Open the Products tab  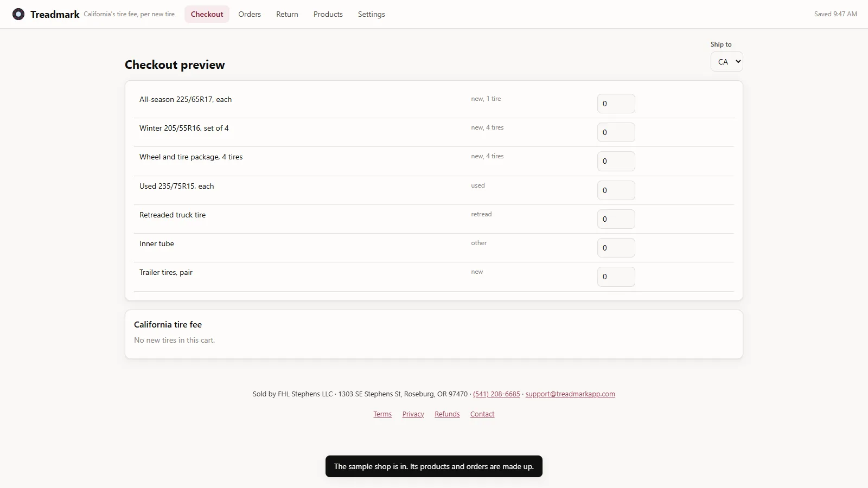[x=328, y=14]
